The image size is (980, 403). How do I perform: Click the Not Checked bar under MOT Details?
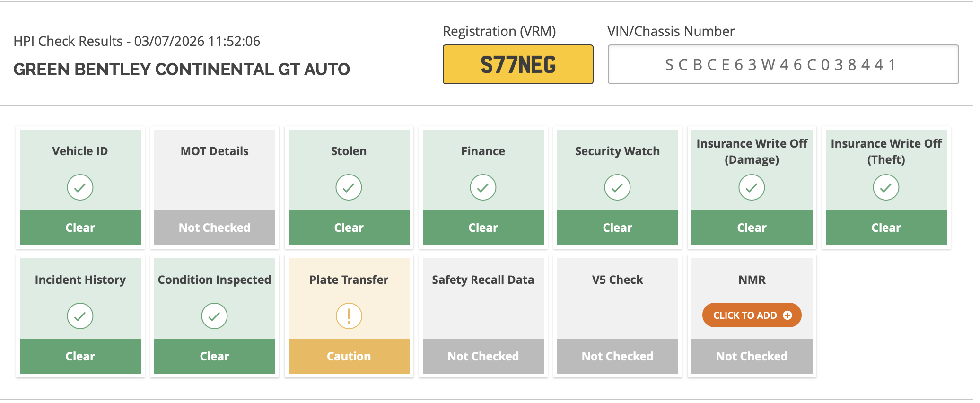[x=214, y=228]
